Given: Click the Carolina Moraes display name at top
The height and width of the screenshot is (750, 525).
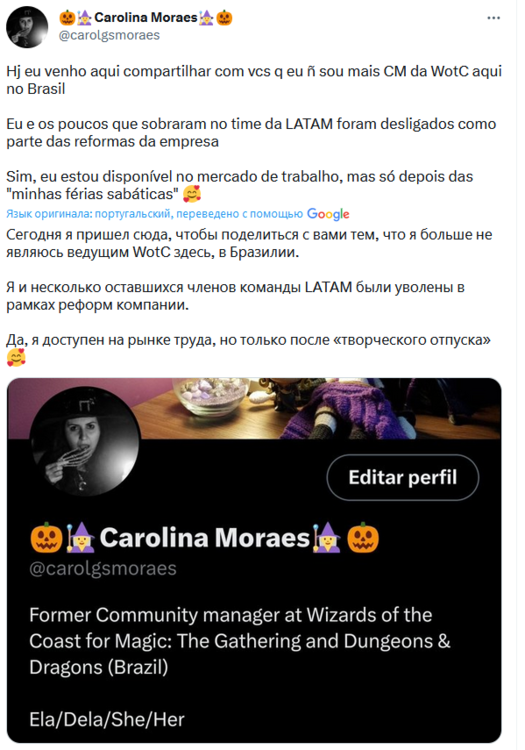Looking at the screenshot, I should (146, 18).
